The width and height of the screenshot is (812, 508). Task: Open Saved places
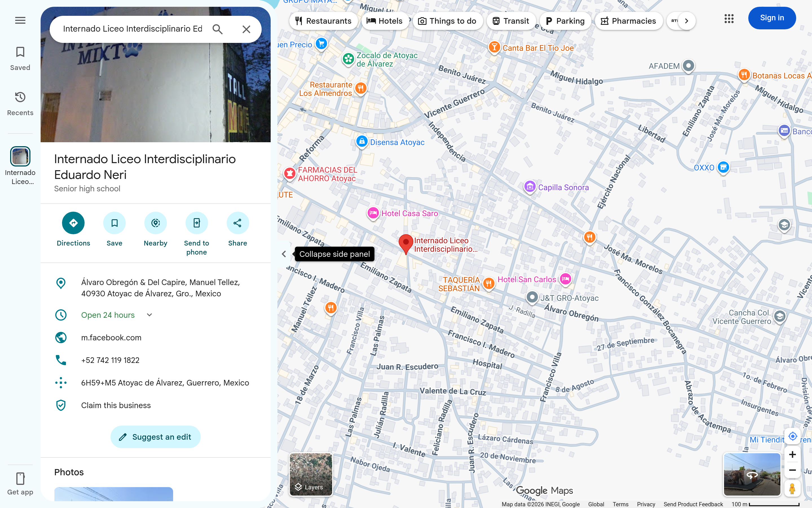click(x=20, y=59)
